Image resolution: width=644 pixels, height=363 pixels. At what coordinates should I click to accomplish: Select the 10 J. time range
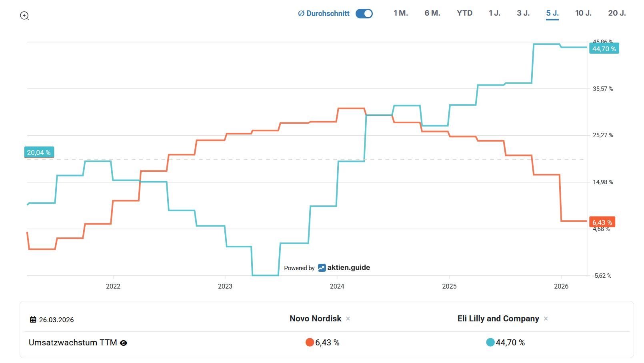(583, 13)
